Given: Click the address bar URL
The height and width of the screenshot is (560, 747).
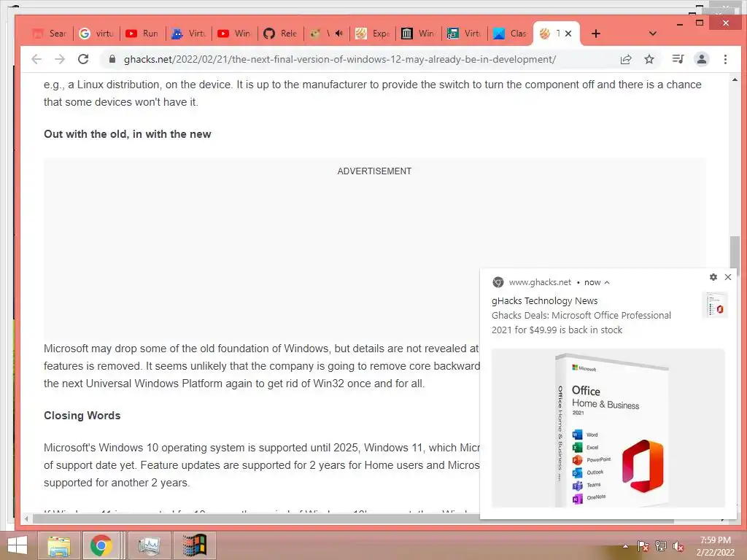Looking at the screenshot, I should pyautogui.click(x=340, y=59).
